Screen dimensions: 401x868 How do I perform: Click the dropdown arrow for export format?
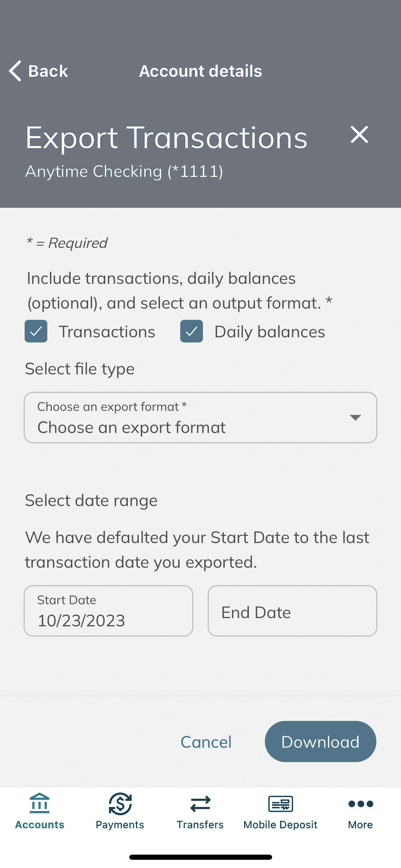(x=355, y=418)
